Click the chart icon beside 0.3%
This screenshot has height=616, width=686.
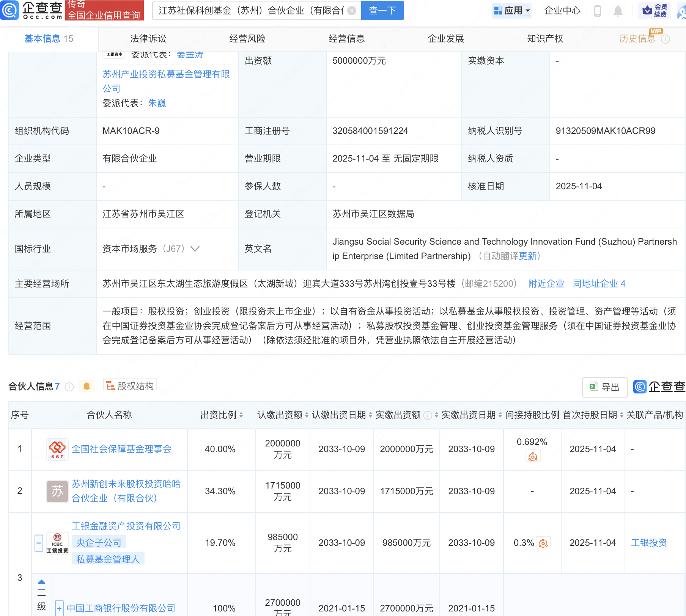pos(543,543)
